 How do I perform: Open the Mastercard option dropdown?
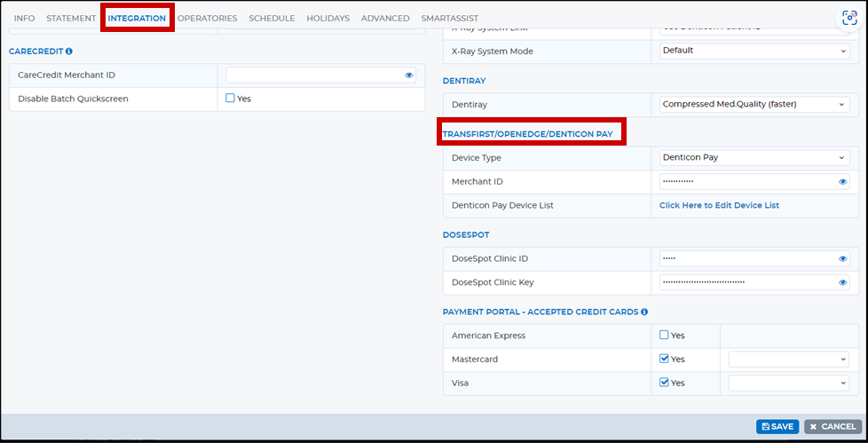pos(789,360)
